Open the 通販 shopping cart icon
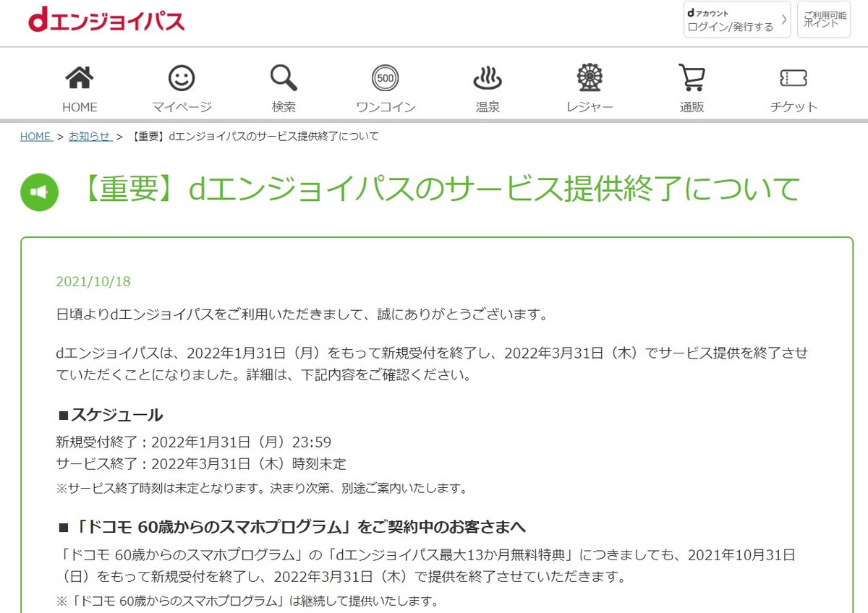Screen dimensions: 868x613 pyautogui.click(x=692, y=78)
